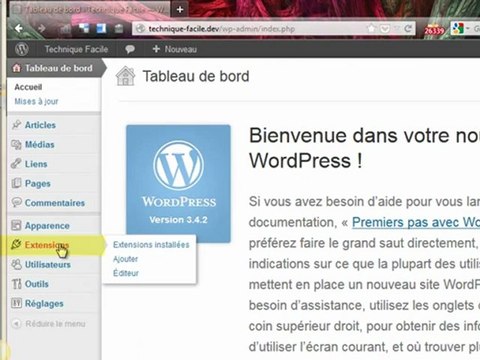The height and width of the screenshot is (360, 480).
Task: Click the Utilisateurs icon in sidebar
Action: pyautogui.click(x=16, y=264)
